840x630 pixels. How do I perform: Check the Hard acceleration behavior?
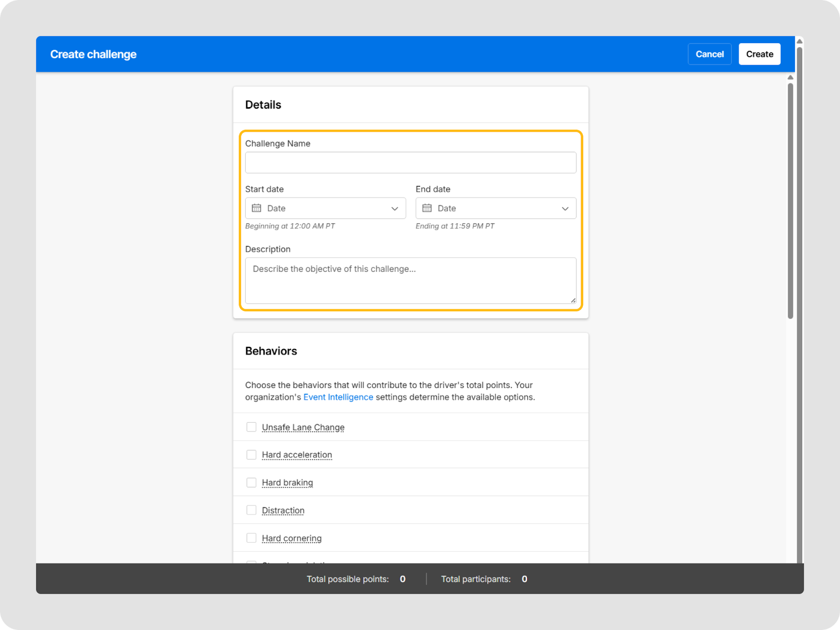point(251,455)
